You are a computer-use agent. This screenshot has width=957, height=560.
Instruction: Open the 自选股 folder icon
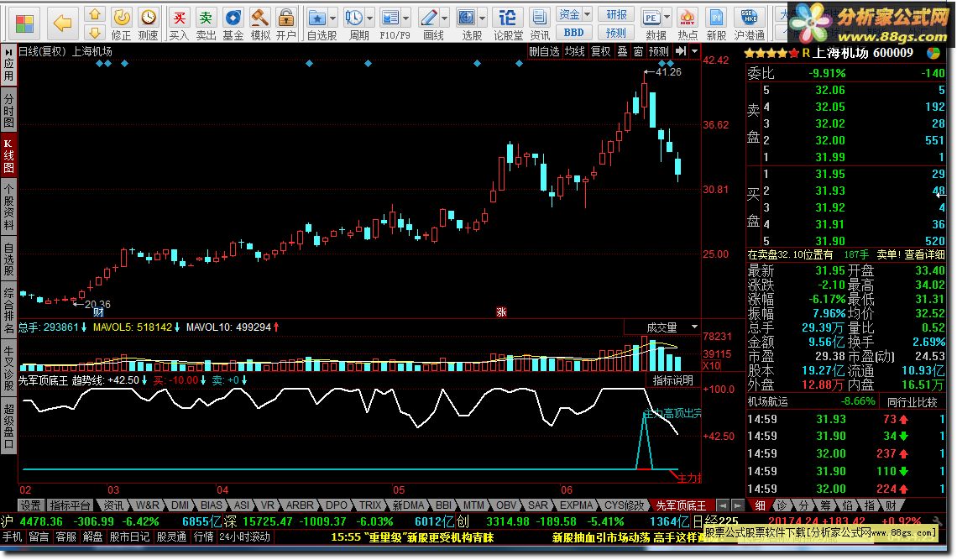coord(316,18)
